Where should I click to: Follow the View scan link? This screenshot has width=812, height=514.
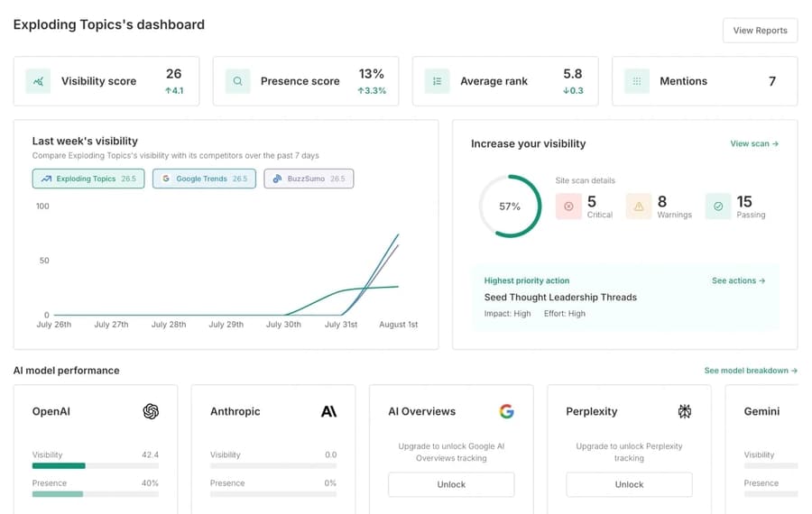754,144
